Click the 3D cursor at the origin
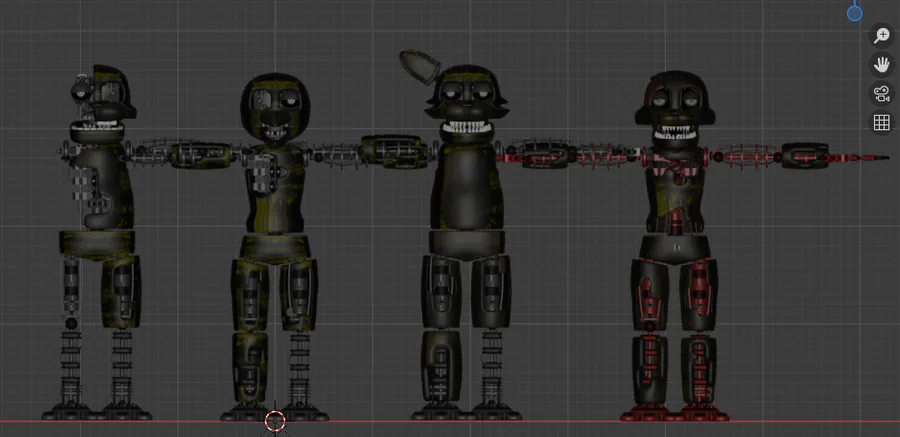900x437 pixels. [275, 421]
